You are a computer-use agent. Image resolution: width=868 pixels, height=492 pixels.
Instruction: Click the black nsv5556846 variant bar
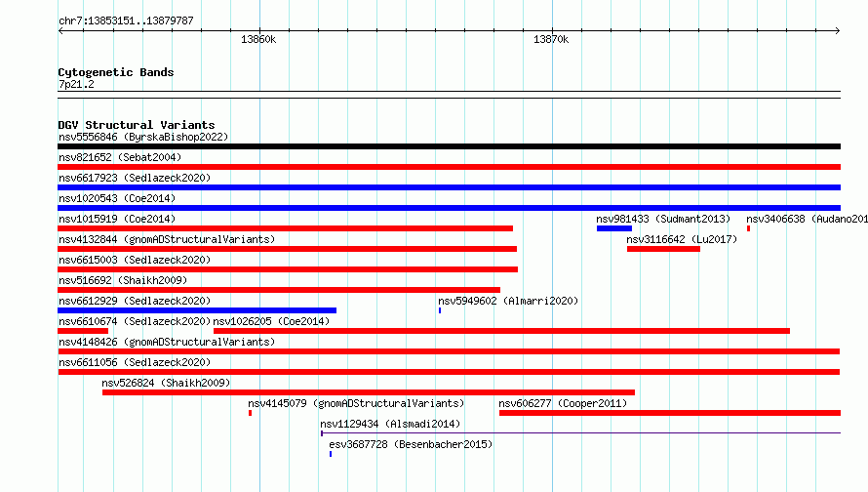coord(449,146)
